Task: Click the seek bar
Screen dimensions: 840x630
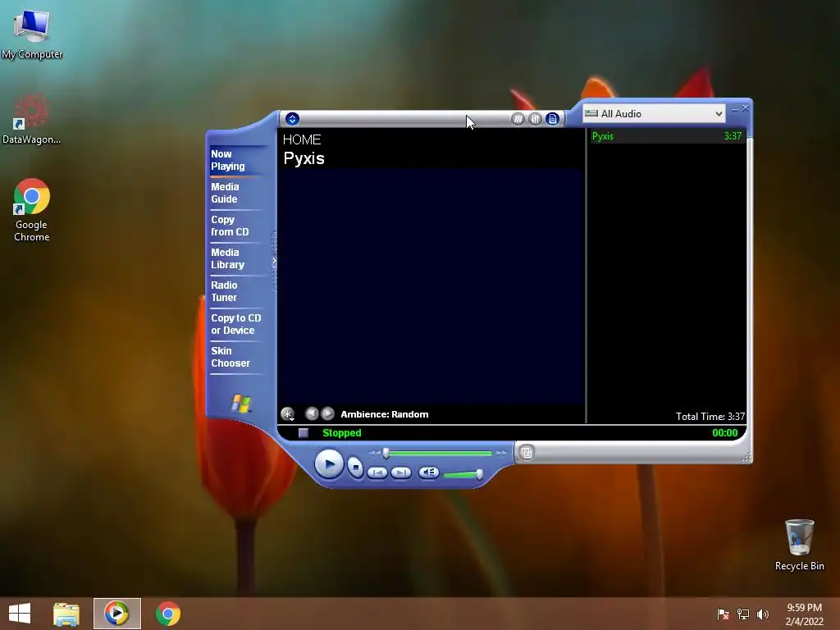Action: pos(440,453)
